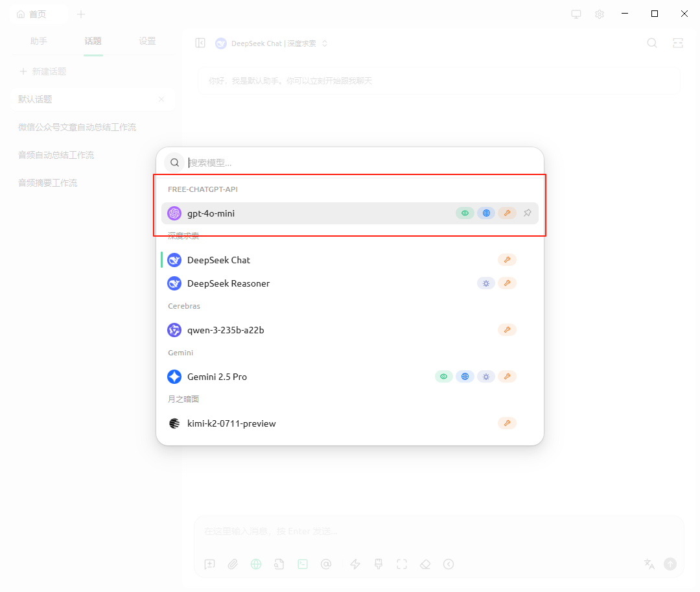Pin the gpt-4o-mini model
Image resolution: width=700 pixels, height=592 pixels.
(527, 213)
